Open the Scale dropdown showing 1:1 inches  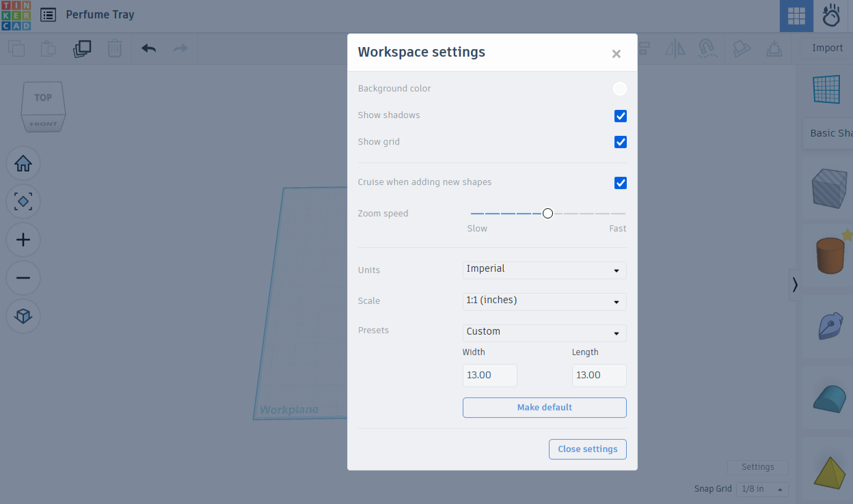(544, 301)
